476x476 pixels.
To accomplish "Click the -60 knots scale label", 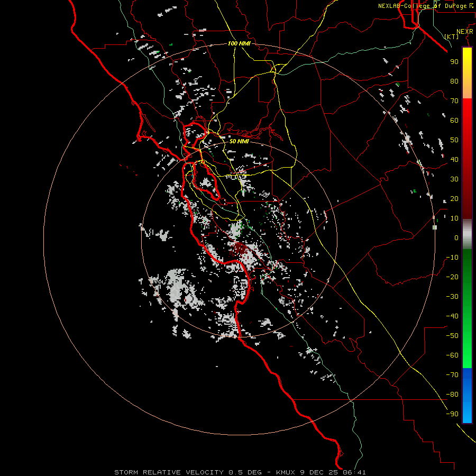I will point(452,355).
